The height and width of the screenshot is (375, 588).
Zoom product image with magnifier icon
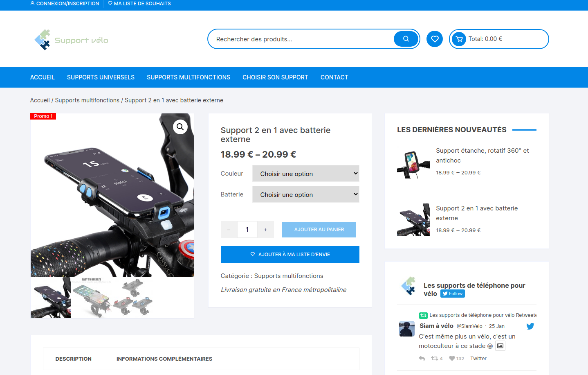pos(180,127)
